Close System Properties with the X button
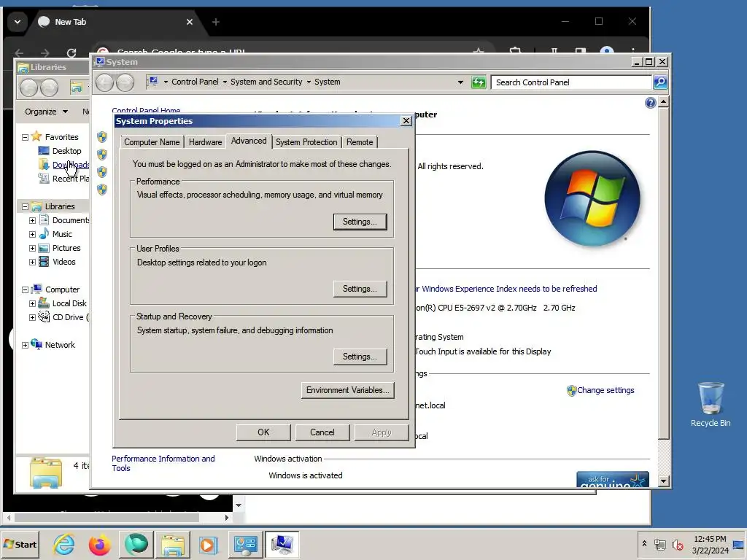 point(406,121)
